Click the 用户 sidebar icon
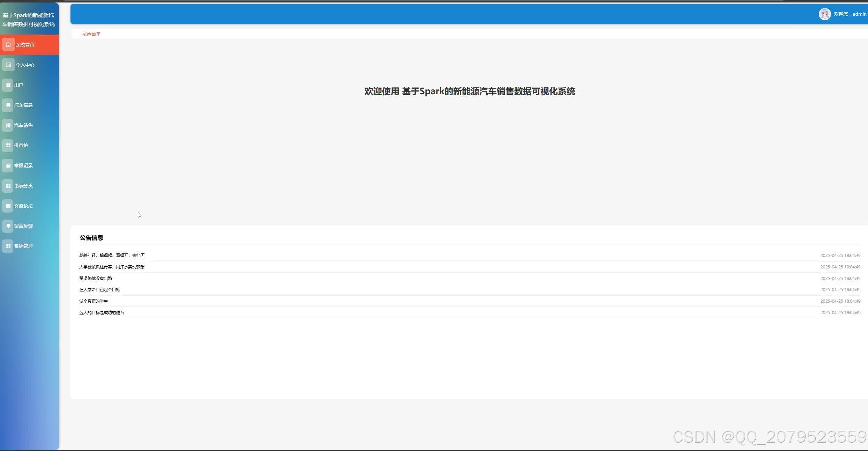Image resolution: width=868 pixels, height=451 pixels. (8, 85)
